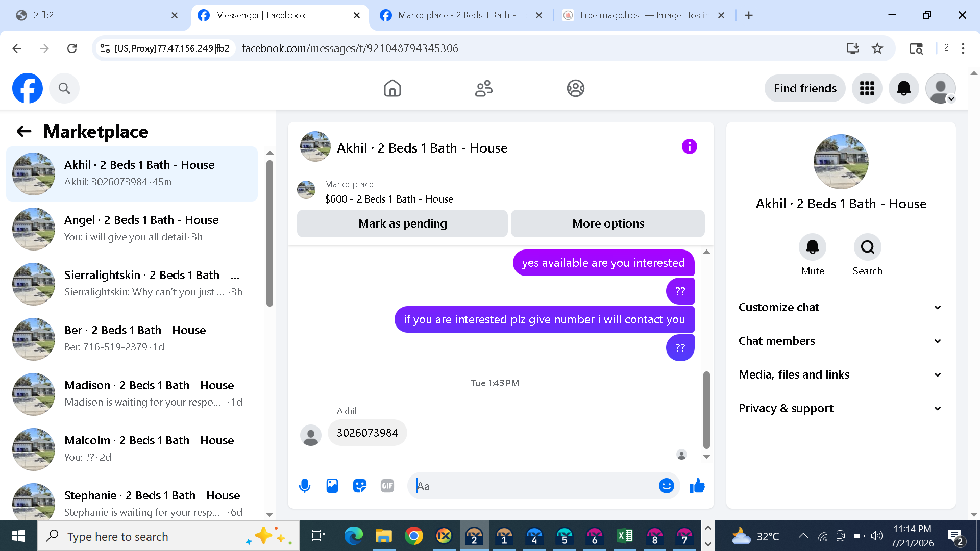Viewport: 980px width, 551px height.
Task: Select the Messenger | Facebook tab
Action: click(x=279, y=15)
